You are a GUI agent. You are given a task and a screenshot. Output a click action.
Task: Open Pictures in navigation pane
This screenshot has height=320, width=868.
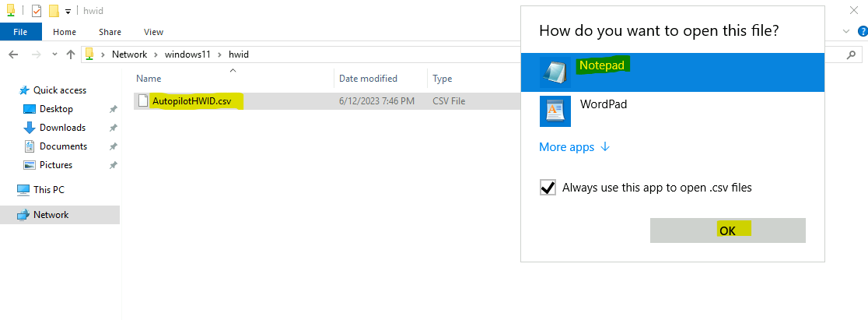[56, 165]
